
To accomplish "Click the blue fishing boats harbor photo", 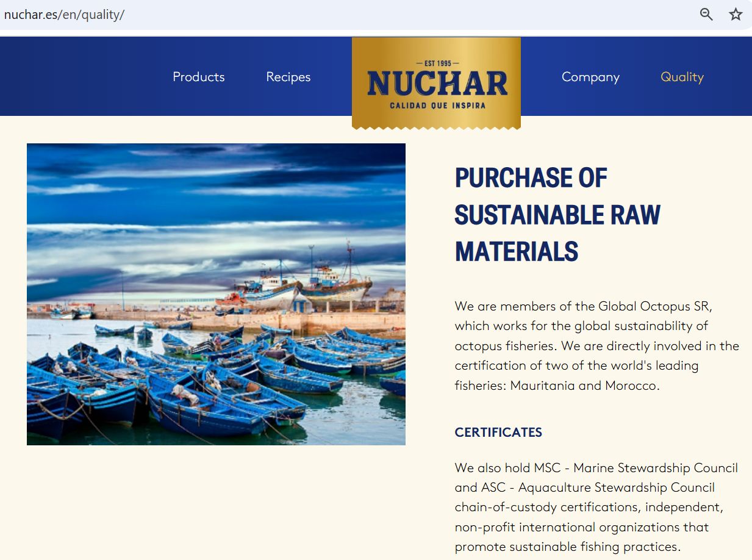I will 216,294.
